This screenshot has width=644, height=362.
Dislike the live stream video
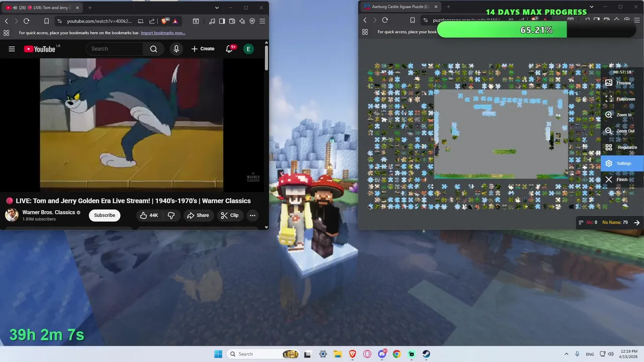click(171, 215)
